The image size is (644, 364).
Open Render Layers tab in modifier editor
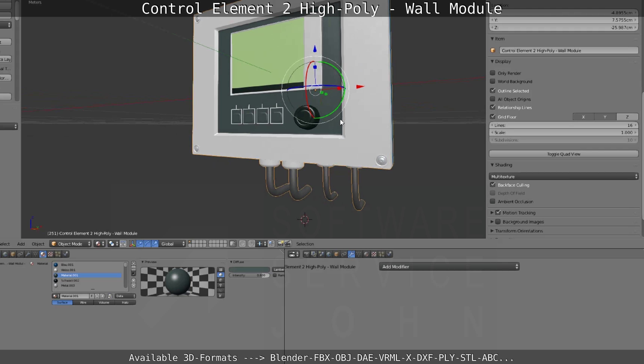click(x=314, y=254)
